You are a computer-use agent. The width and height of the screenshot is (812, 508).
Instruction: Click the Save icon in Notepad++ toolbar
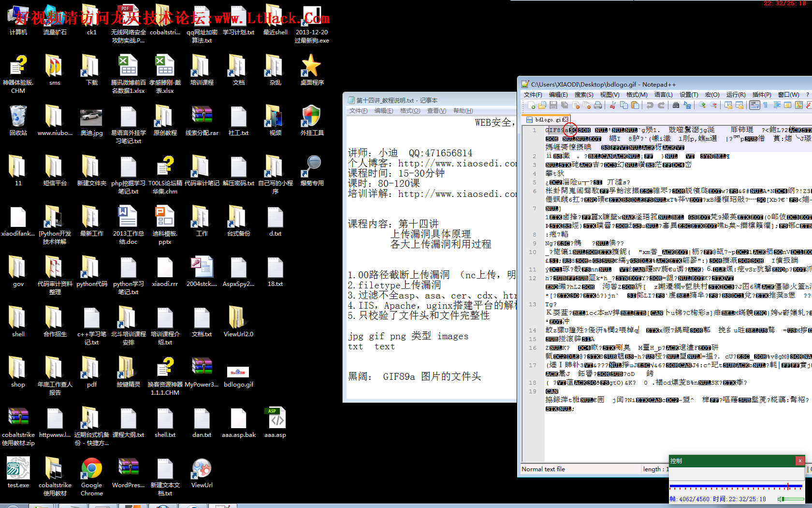tap(553, 105)
